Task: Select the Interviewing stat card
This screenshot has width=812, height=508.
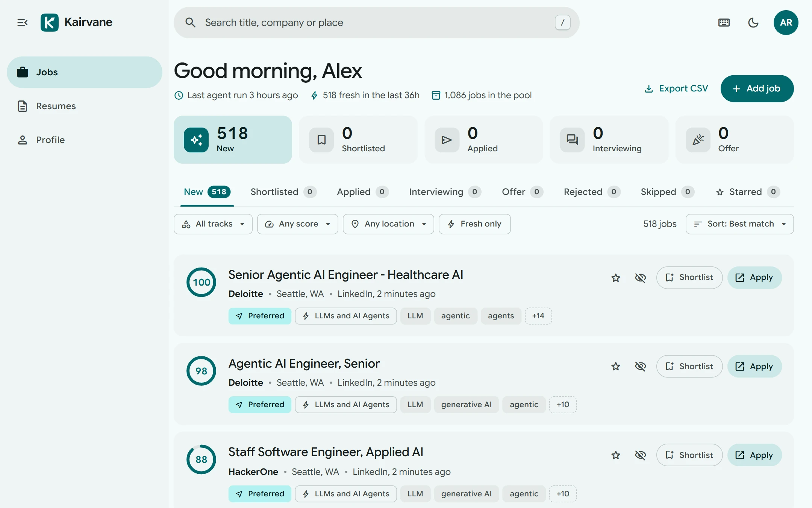Action: [609, 140]
